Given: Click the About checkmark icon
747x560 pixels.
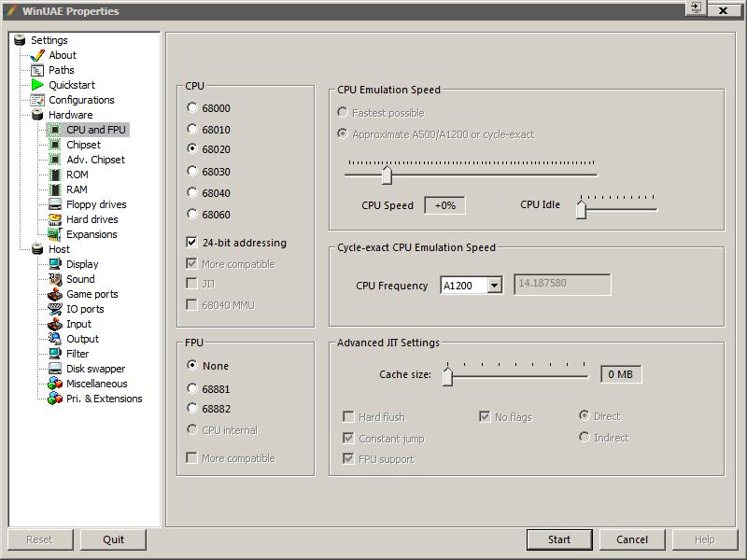Looking at the screenshot, I should click(x=37, y=55).
